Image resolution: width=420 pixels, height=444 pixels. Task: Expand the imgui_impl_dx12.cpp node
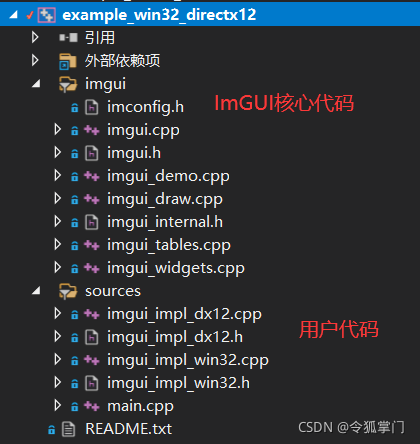coord(58,314)
